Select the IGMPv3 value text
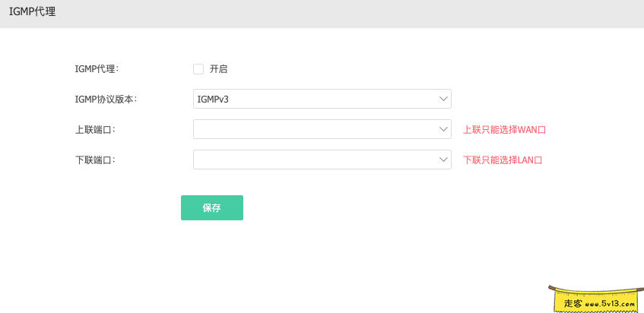The height and width of the screenshot is (313, 644). click(213, 99)
